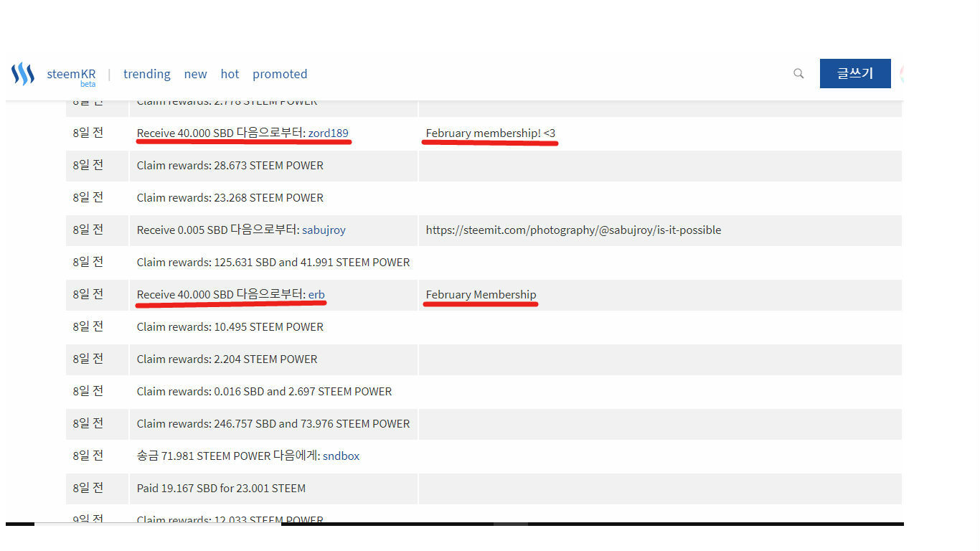The height and width of the screenshot is (551, 980).
Task: Visit sabujroy's profile link
Action: pos(324,230)
